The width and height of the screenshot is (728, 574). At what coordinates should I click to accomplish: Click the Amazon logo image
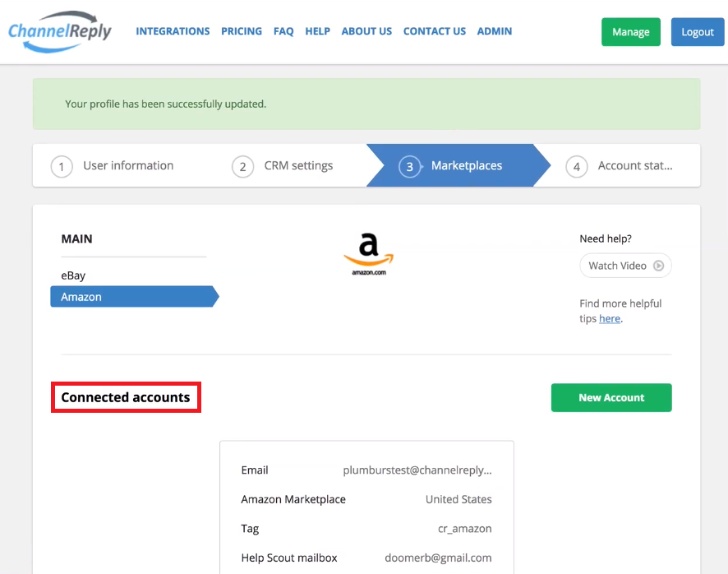click(369, 254)
